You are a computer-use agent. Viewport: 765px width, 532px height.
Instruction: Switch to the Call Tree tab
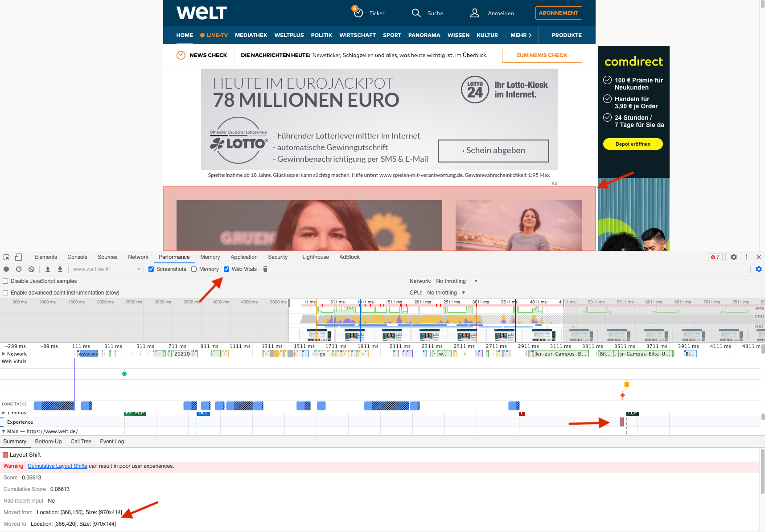pyautogui.click(x=81, y=442)
